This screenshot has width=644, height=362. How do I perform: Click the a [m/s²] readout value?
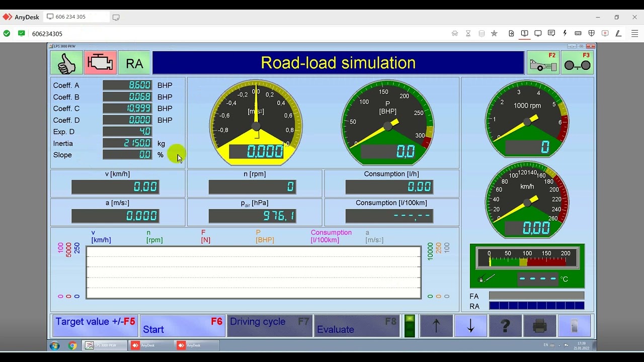tap(115, 216)
